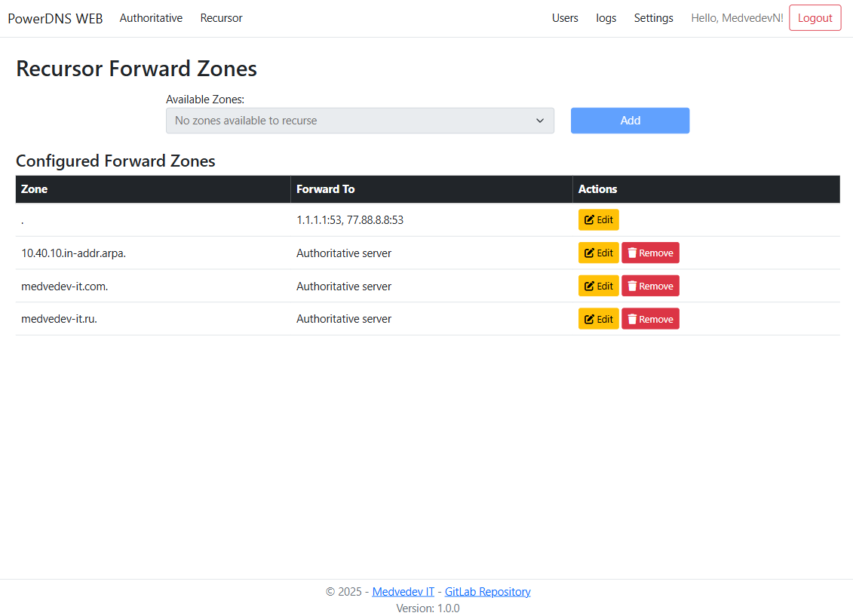Open the Recursor menu
853x616 pixels.
point(222,18)
